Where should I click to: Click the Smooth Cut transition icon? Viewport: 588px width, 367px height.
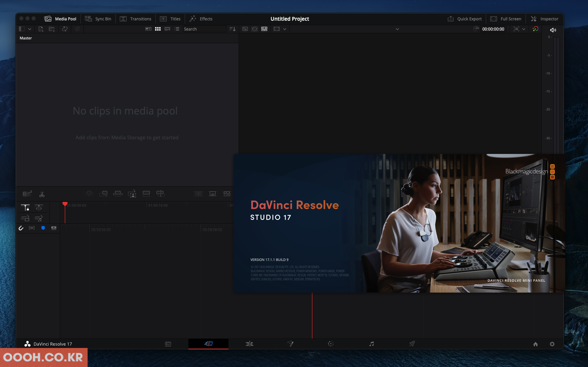click(x=227, y=194)
